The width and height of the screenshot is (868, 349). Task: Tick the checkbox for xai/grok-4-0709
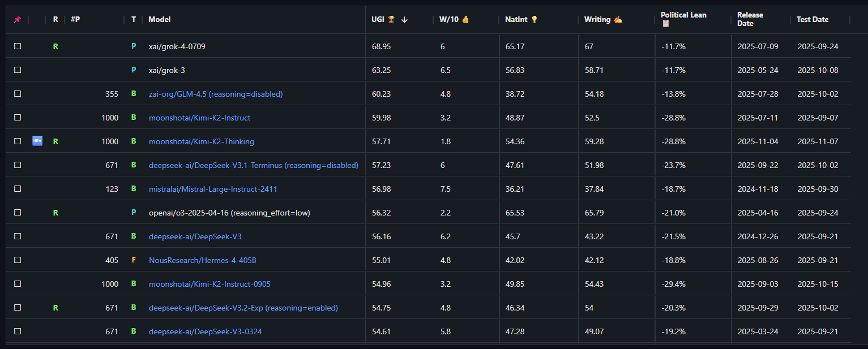18,46
